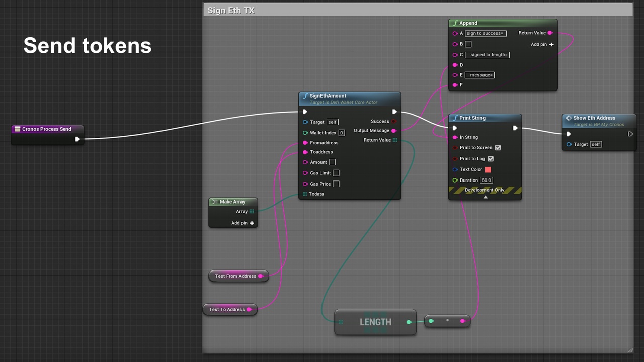Click the Test From Address variable output pin
The image size is (644, 362).
(x=261, y=276)
